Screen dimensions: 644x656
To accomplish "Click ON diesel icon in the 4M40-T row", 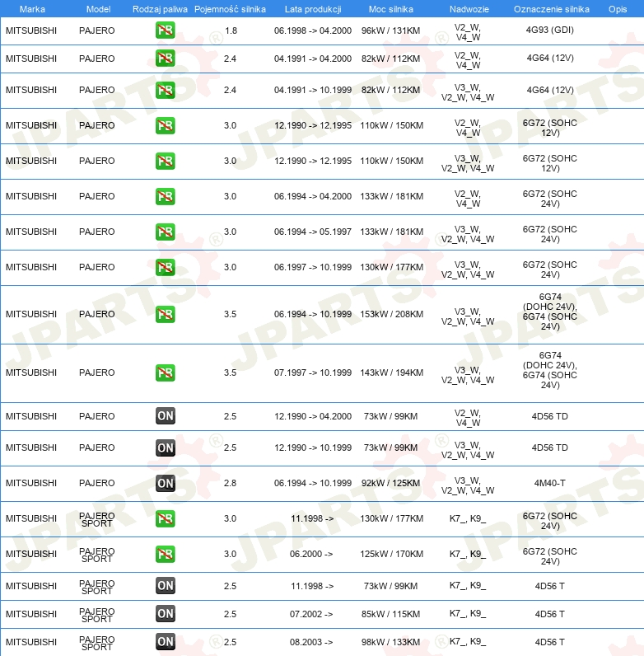I will tap(166, 483).
